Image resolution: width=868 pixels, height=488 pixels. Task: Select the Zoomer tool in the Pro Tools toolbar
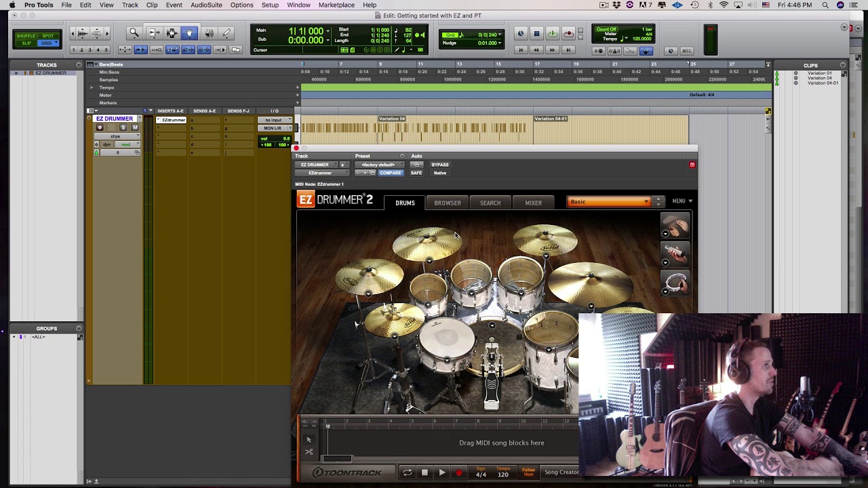coord(134,33)
